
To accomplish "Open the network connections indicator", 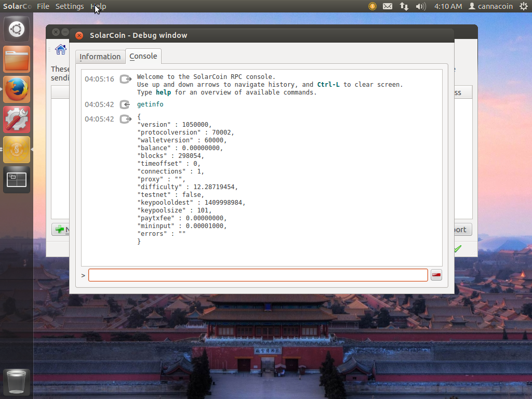I will (x=404, y=6).
